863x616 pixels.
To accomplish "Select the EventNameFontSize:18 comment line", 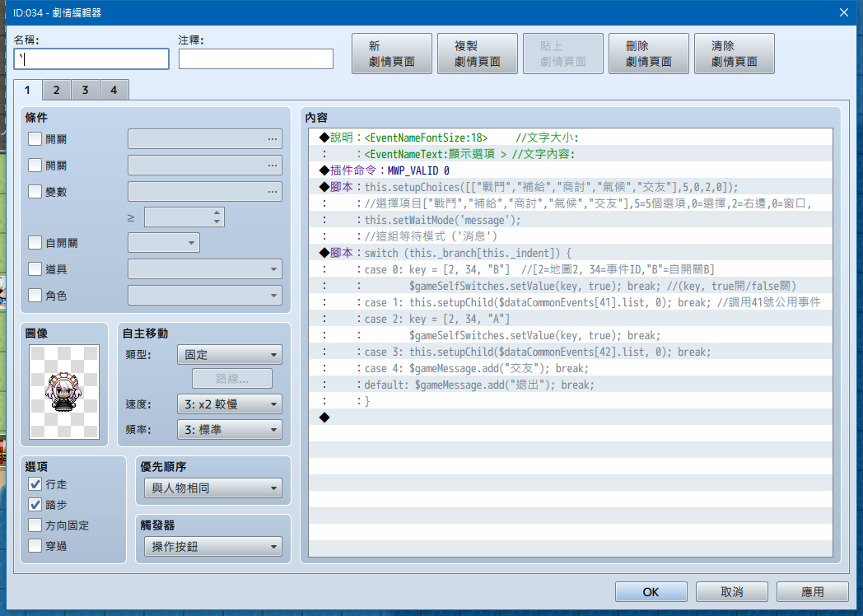I will point(571,138).
